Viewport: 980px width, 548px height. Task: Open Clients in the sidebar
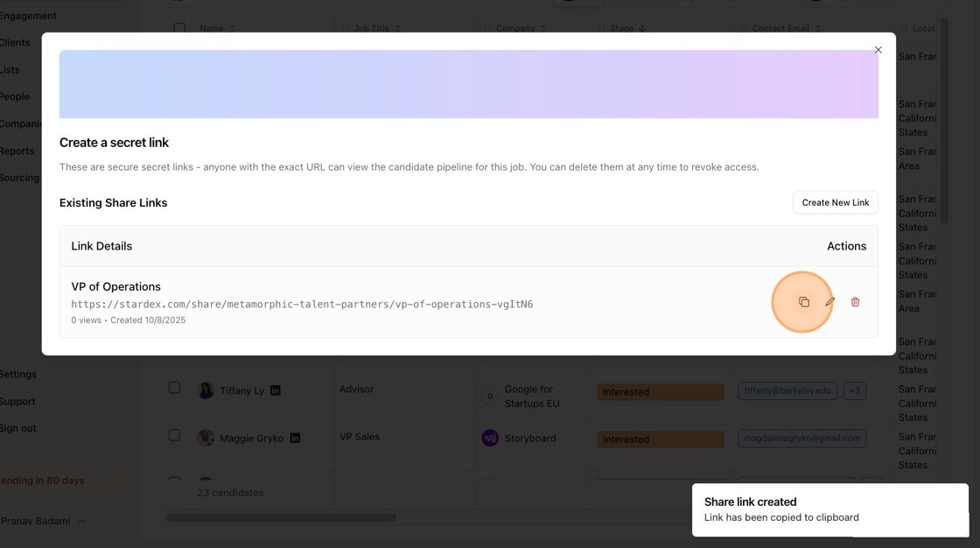[15, 43]
